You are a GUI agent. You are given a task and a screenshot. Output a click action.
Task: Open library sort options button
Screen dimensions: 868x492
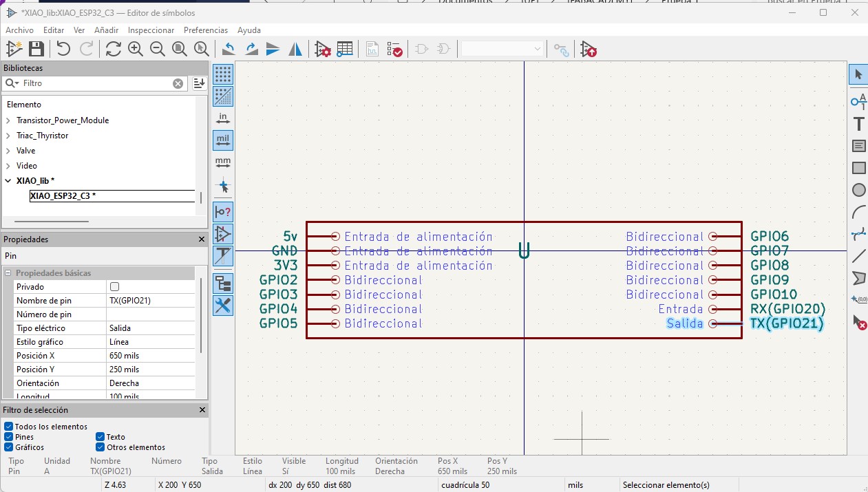(x=199, y=83)
